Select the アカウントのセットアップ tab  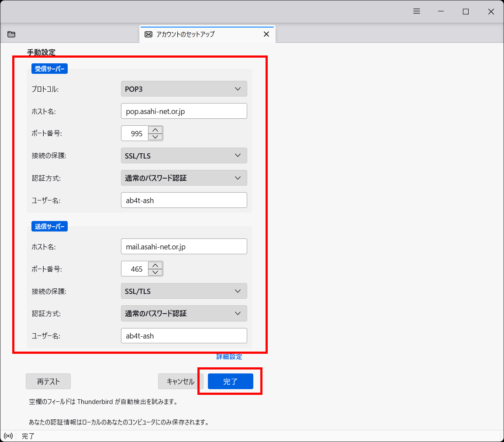[x=207, y=34]
